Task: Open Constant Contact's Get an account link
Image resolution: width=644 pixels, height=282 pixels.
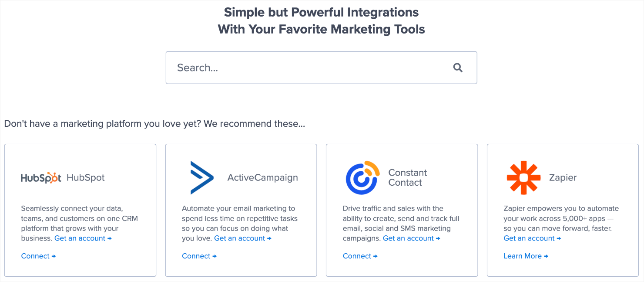Action: 411,238
